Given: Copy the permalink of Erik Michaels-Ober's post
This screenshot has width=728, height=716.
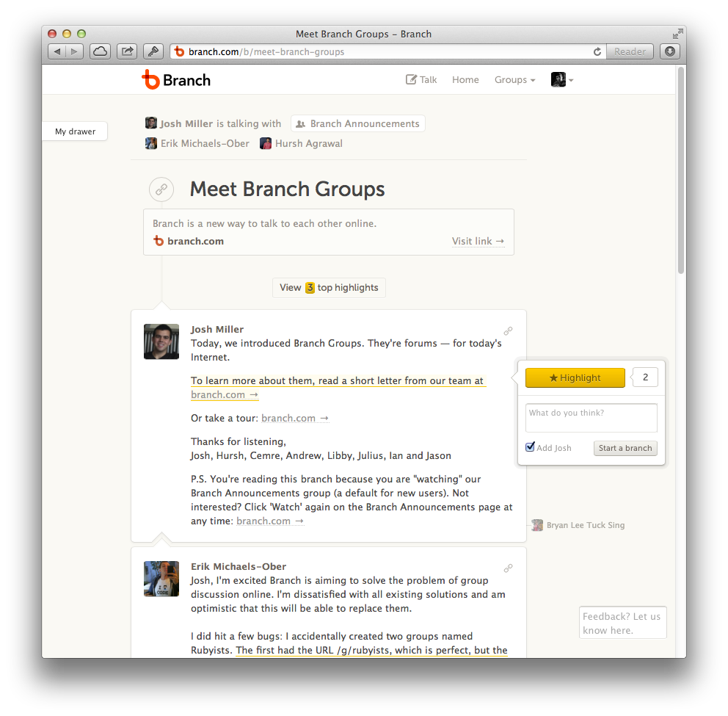Looking at the screenshot, I should (509, 568).
